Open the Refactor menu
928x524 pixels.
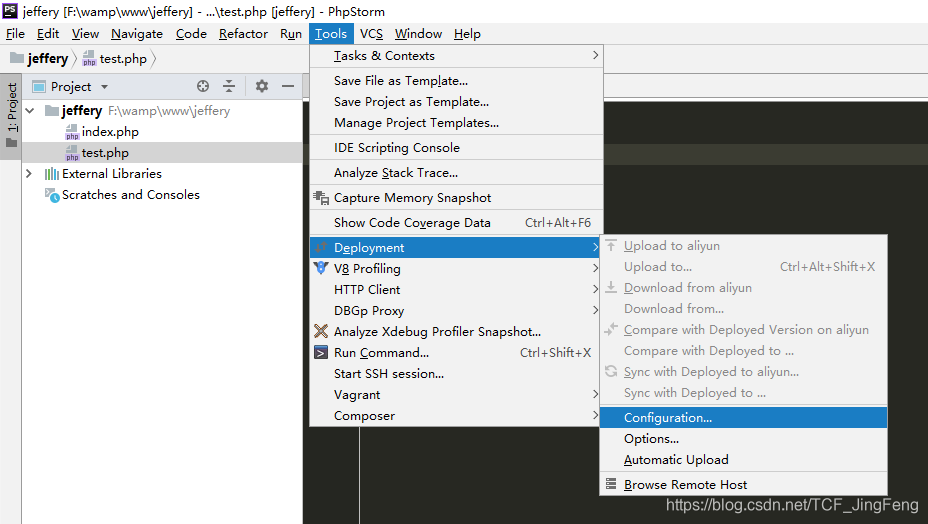[243, 34]
